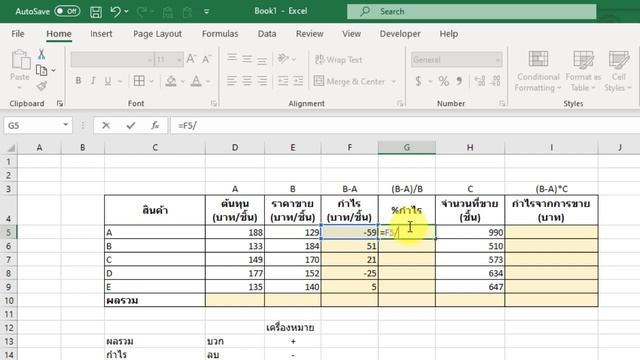Click the Bottom Align icon
Image resolution: width=640 pixels, height=360 pixels.
click(x=262, y=60)
